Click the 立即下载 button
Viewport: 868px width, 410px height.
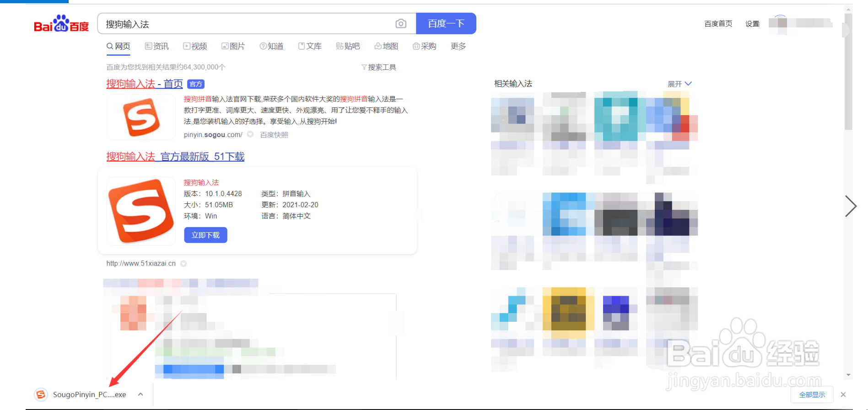coord(206,235)
